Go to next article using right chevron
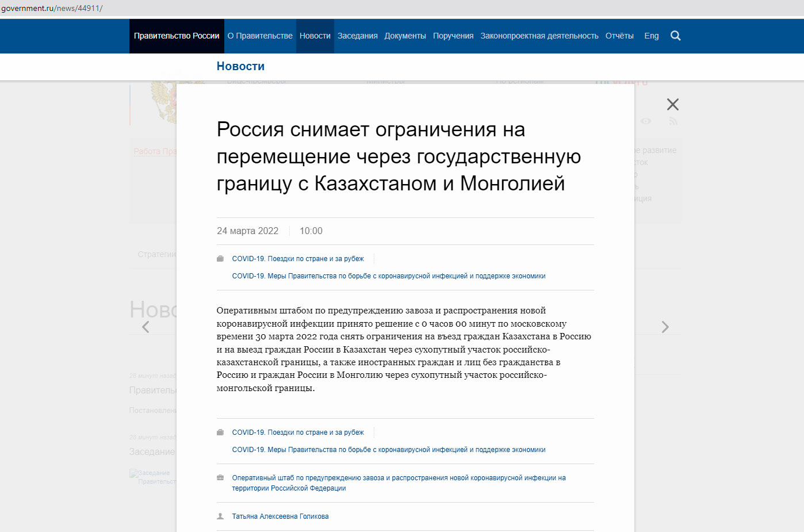Image resolution: width=804 pixels, height=532 pixels. [x=665, y=327]
